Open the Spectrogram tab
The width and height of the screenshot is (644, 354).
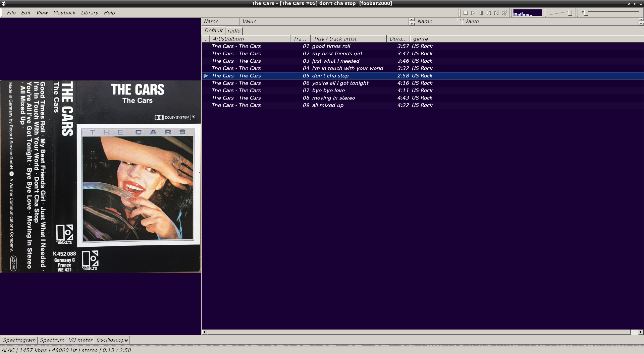(x=19, y=340)
